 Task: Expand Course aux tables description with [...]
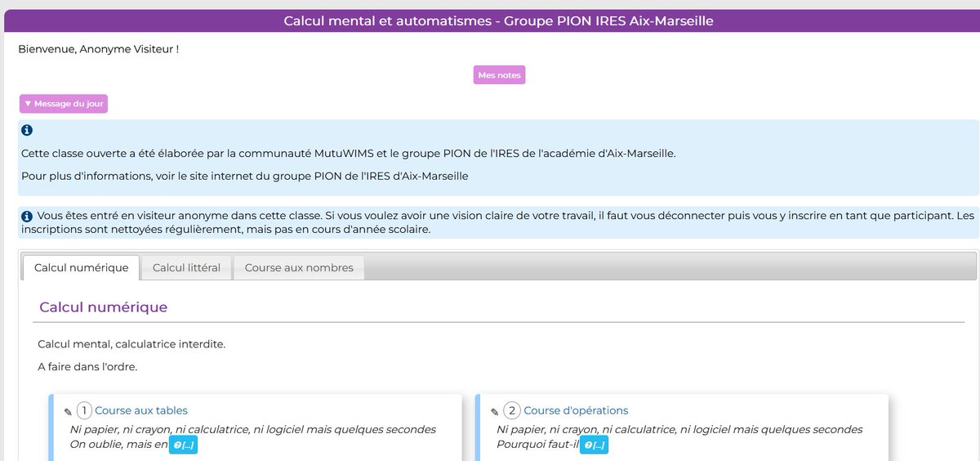click(184, 445)
